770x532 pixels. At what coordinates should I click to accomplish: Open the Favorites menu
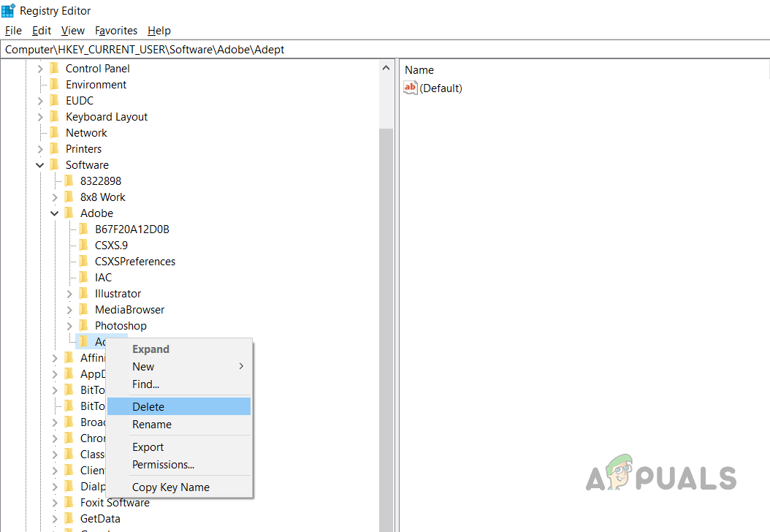pos(116,31)
